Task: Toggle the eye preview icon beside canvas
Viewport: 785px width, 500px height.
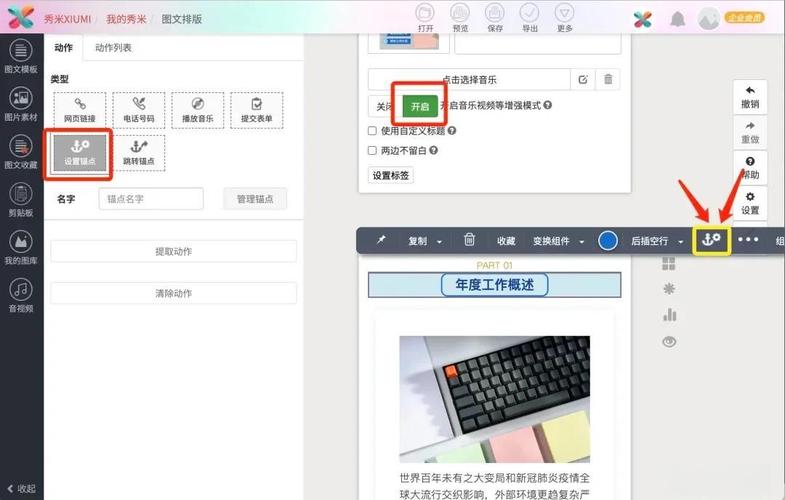Action: (669, 342)
